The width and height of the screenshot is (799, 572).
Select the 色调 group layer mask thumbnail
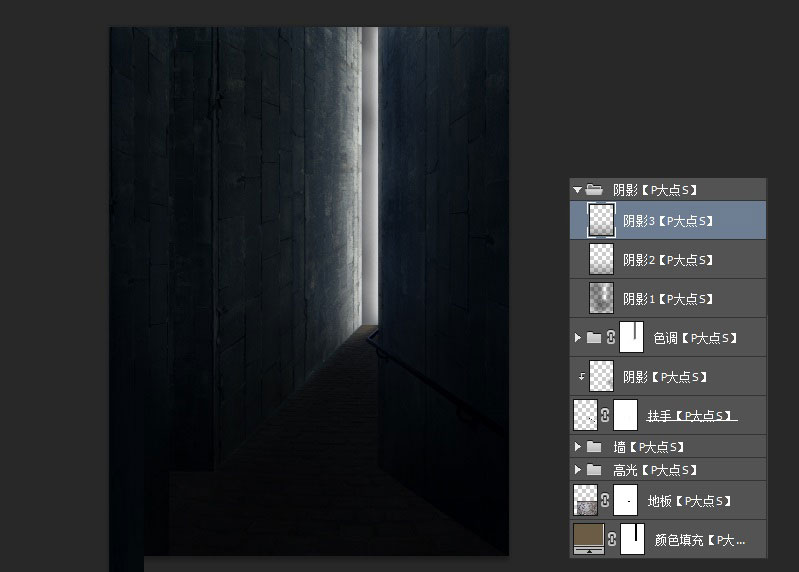coord(631,337)
